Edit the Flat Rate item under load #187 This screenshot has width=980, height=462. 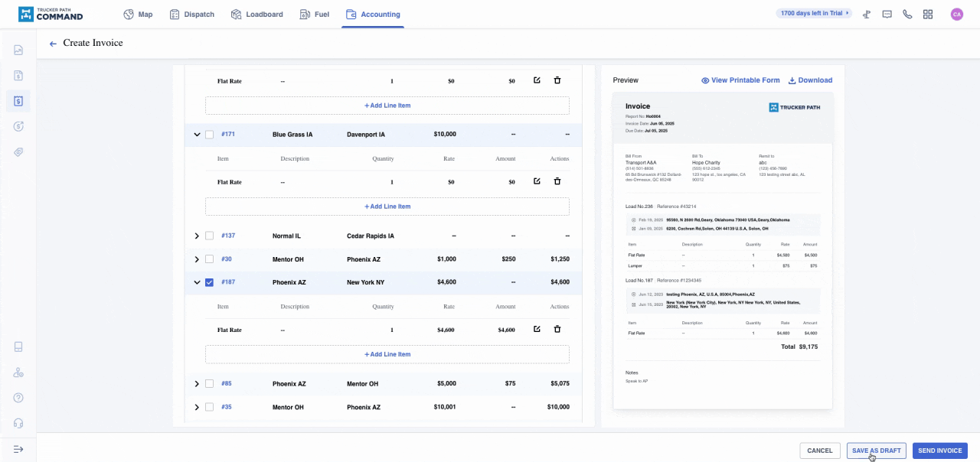tap(537, 330)
